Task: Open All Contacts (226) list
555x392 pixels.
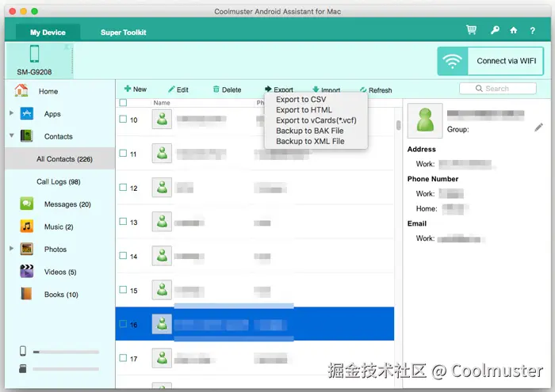Action: 59,158
